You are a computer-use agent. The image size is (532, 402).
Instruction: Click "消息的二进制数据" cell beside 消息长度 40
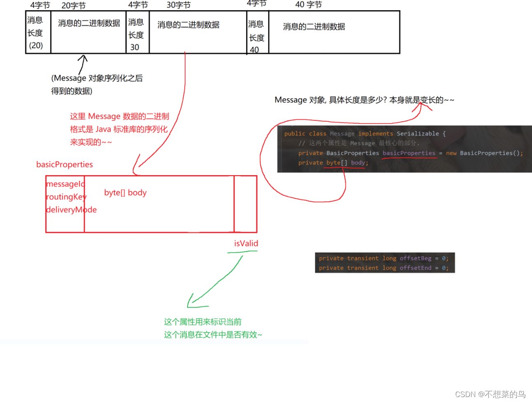[x=334, y=32]
